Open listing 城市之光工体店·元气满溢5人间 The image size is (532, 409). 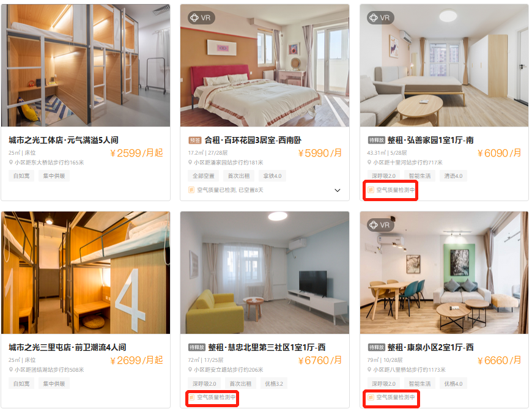point(64,140)
